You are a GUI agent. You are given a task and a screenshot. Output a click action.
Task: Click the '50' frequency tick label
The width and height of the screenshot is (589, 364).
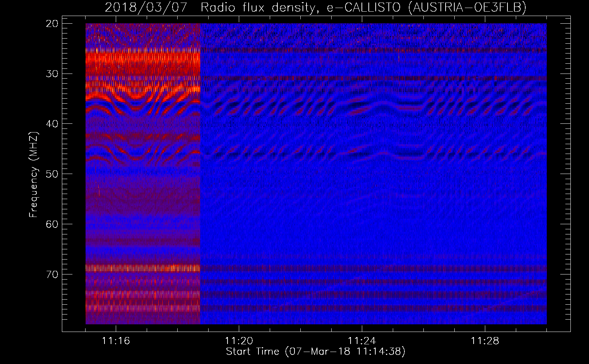tap(52, 174)
